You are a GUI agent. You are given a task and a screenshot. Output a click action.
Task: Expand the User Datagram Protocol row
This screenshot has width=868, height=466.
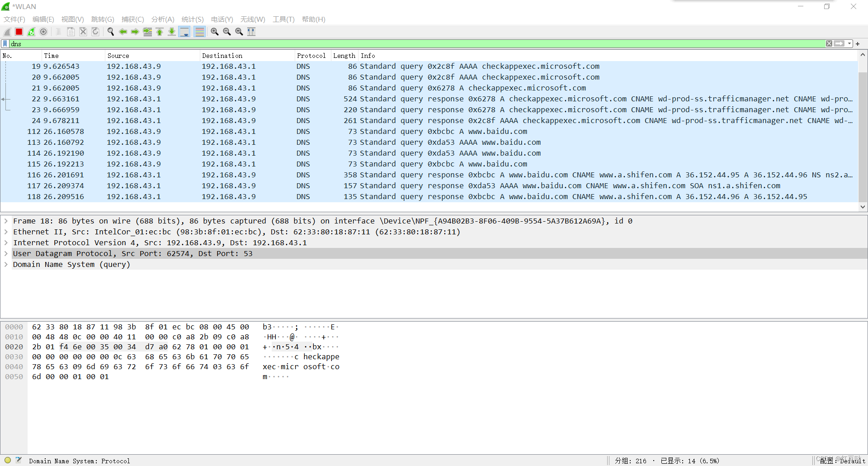(6, 253)
